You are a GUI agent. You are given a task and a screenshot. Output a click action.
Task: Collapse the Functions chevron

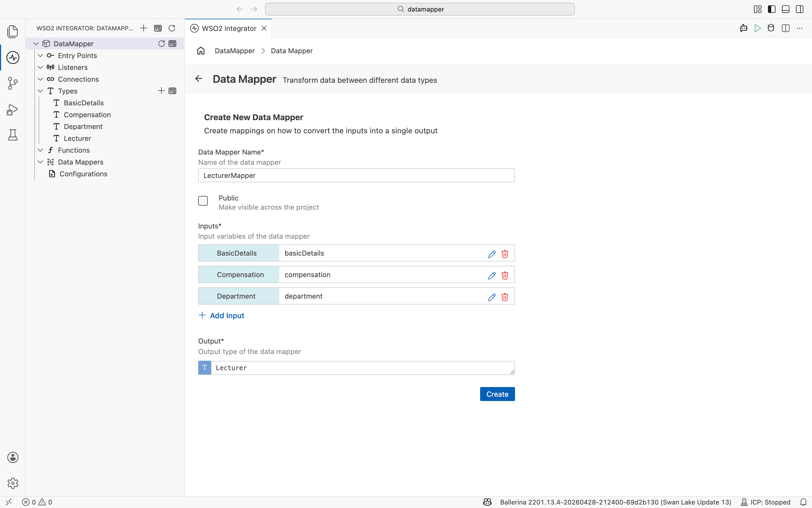40,150
